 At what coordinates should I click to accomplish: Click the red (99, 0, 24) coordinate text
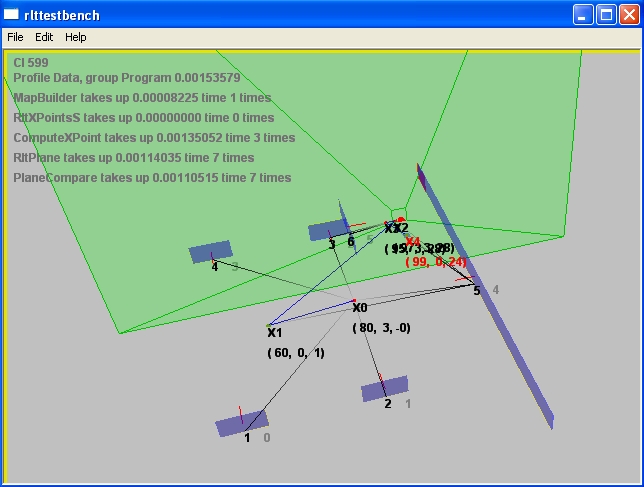tap(436, 262)
